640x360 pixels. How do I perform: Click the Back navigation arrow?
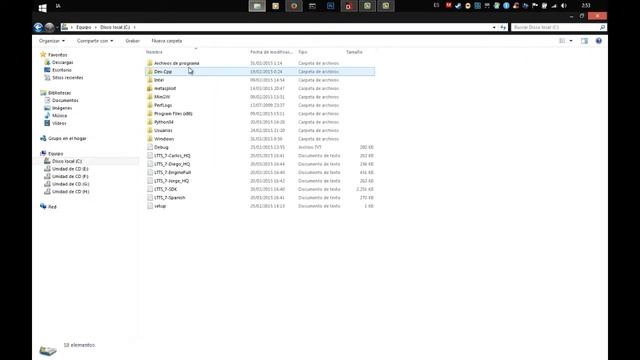pyautogui.click(x=38, y=27)
